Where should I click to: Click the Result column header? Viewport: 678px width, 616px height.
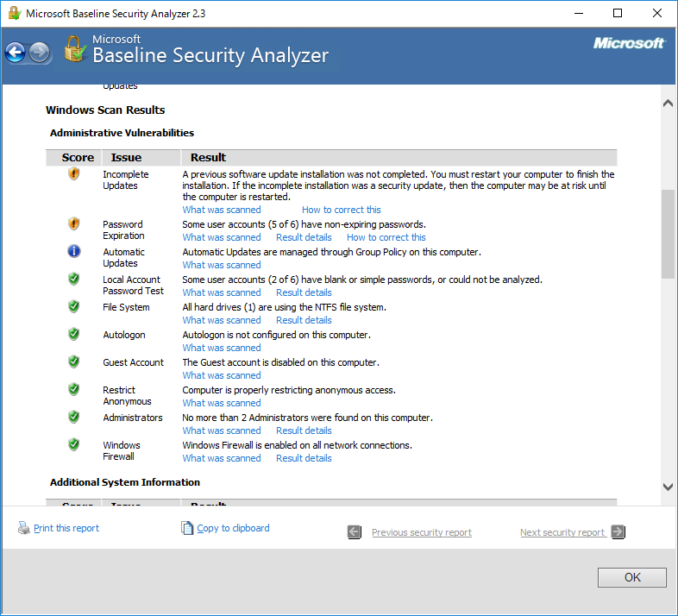pos(399,158)
